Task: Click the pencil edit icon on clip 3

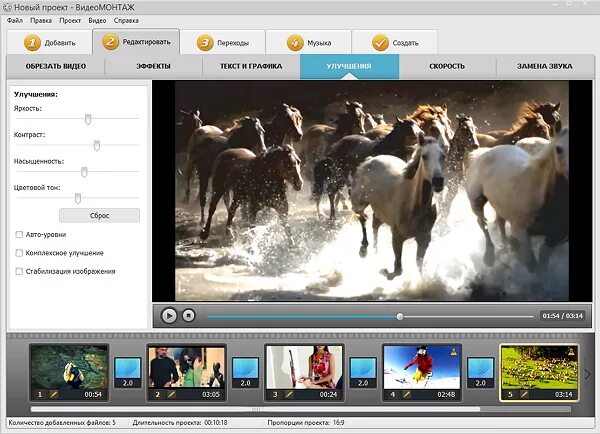Action: [289, 394]
